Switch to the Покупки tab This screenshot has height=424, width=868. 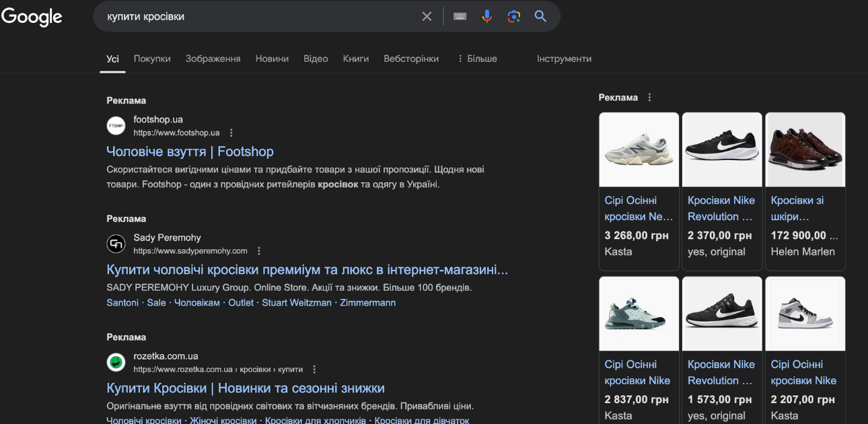click(152, 59)
